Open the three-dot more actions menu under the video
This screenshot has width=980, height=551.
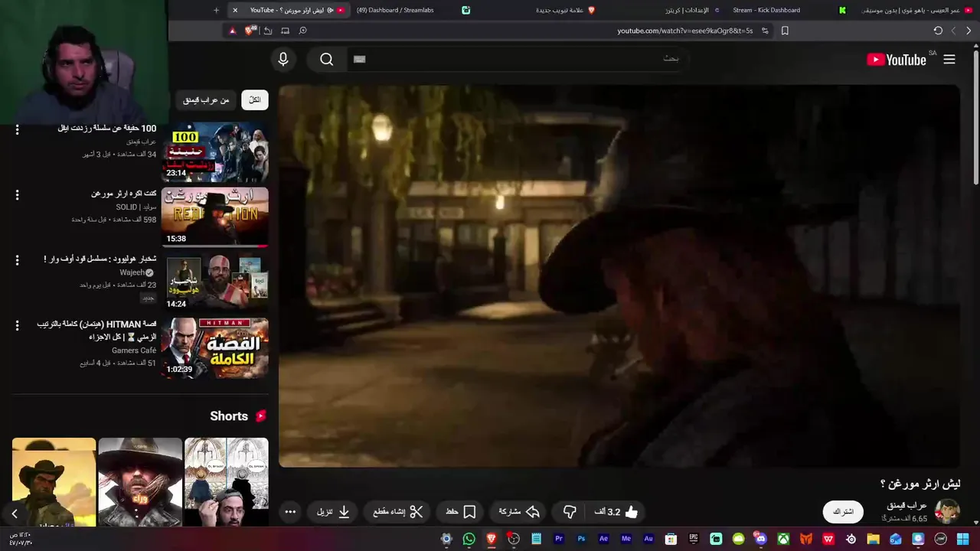click(290, 512)
